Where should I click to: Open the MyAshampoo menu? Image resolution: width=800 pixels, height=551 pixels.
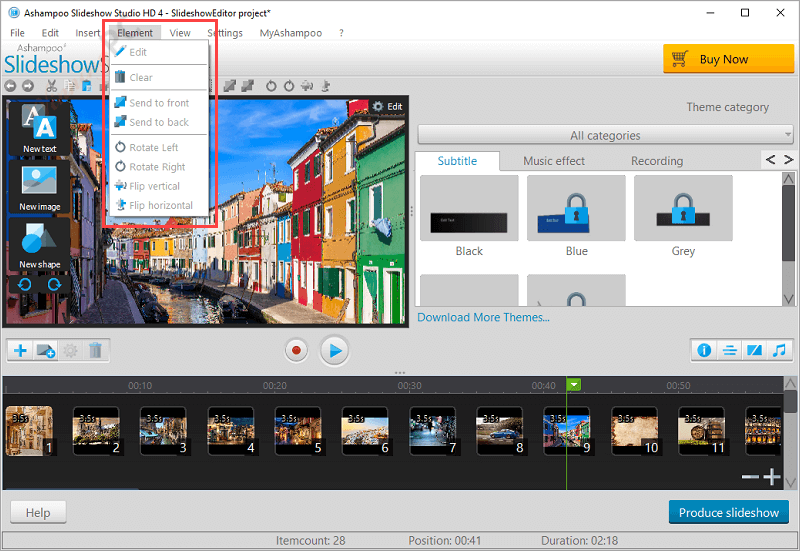[291, 33]
